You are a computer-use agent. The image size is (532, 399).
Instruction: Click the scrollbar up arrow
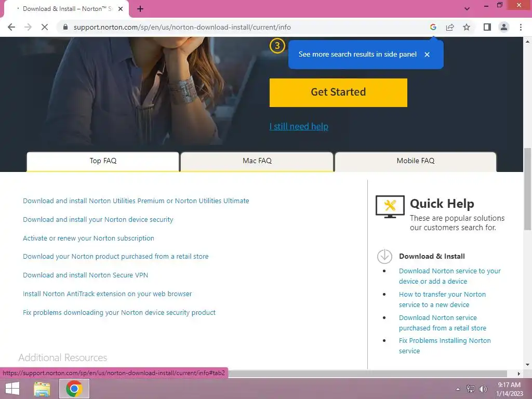(x=527, y=42)
